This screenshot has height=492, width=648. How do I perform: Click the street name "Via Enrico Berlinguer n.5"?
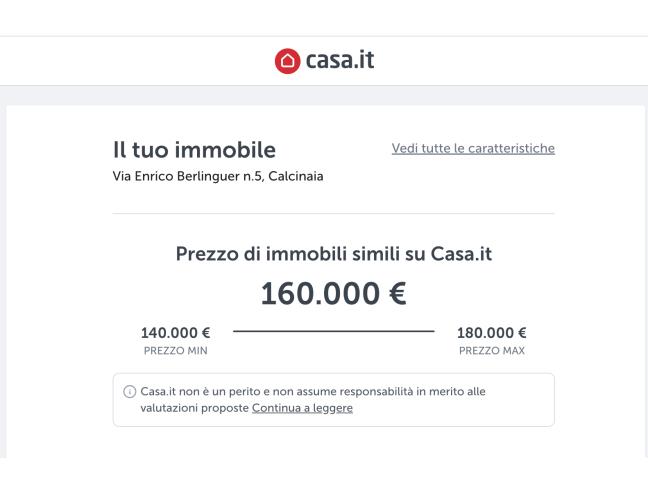tap(189, 177)
